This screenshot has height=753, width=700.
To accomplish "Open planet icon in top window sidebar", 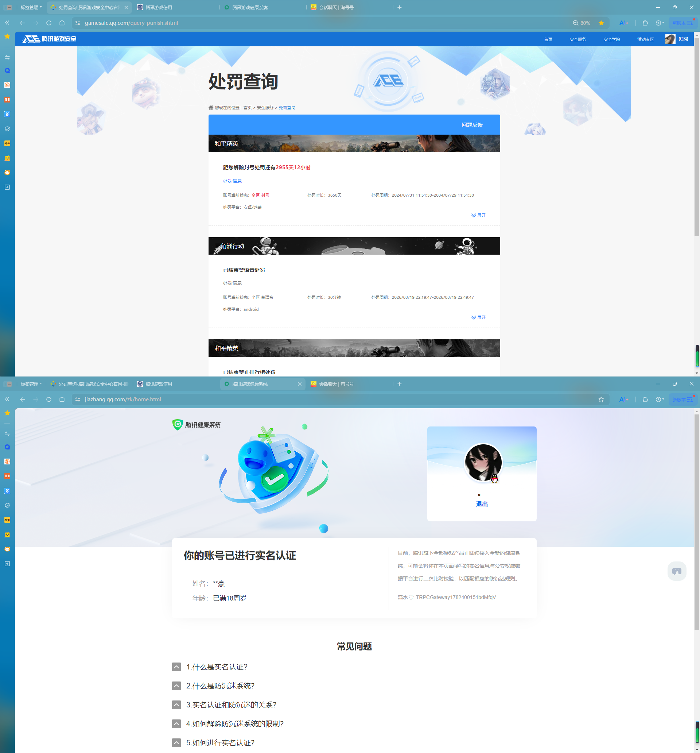I will point(7,129).
